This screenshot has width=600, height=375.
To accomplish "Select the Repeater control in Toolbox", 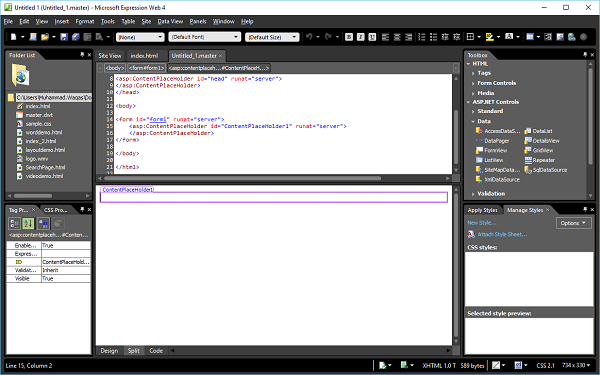I will 540,160.
